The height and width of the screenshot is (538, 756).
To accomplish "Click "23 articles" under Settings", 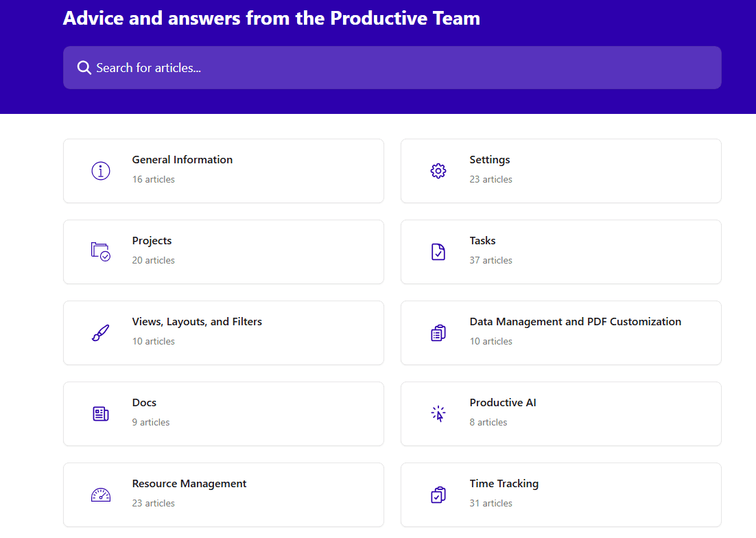I will 491,179.
